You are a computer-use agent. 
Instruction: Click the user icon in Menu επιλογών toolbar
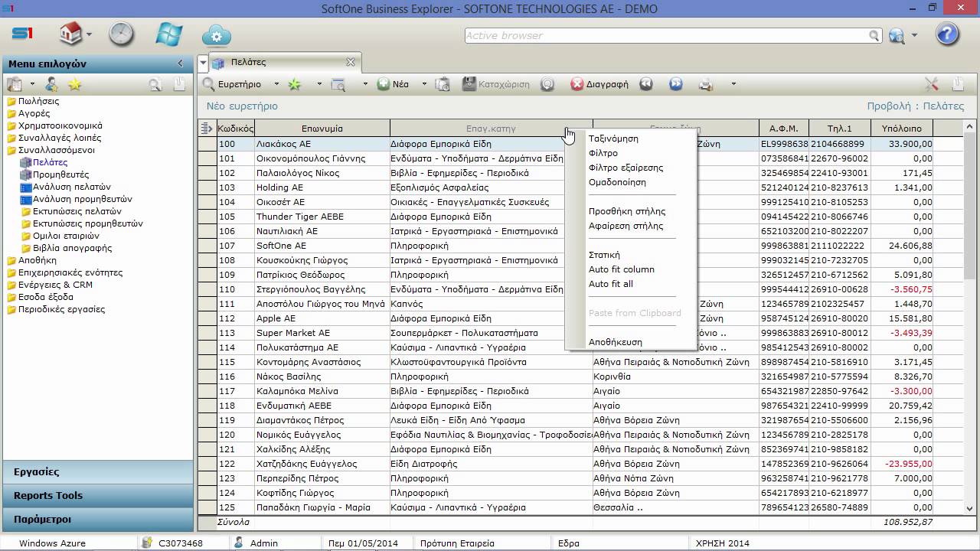(x=51, y=84)
